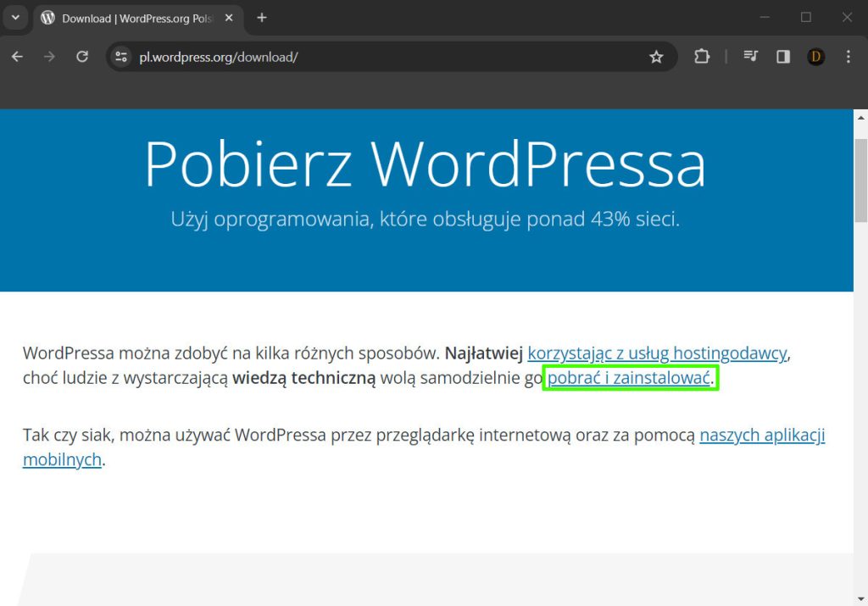Go back to the previous page
The height and width of the screenshot is (606, 868).
pyautogui.click(x=17, y=57)
